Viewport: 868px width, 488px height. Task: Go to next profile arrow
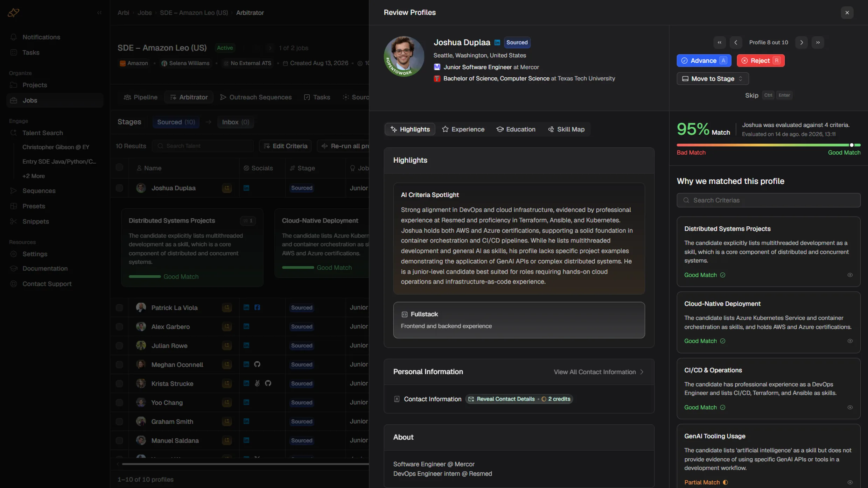(x=801, y=42)
